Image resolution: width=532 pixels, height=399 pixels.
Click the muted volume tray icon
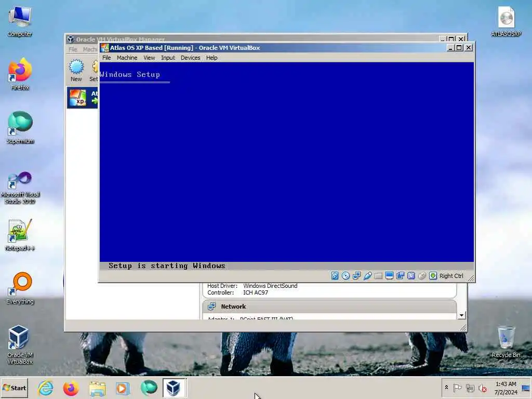tap(482, 388)
